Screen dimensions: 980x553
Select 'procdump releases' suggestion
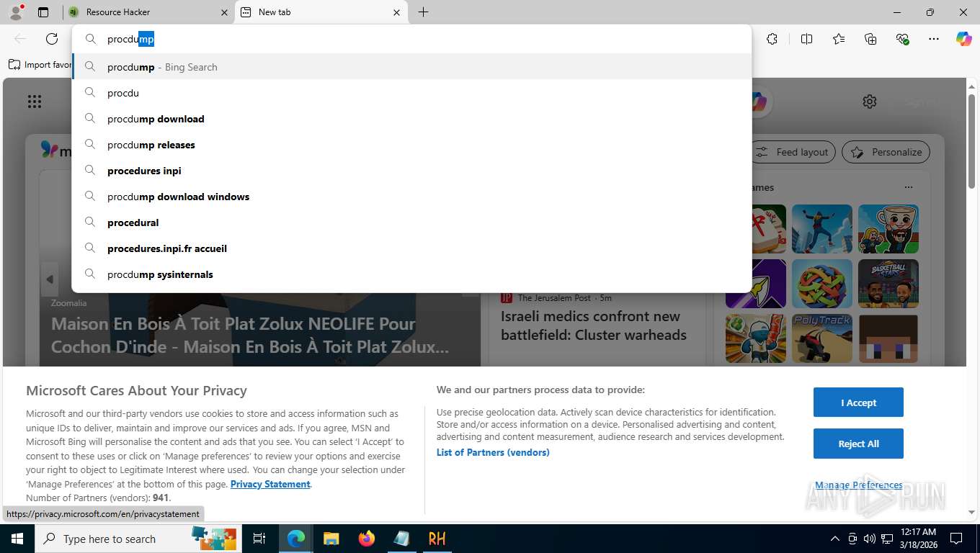coord(411,145)
